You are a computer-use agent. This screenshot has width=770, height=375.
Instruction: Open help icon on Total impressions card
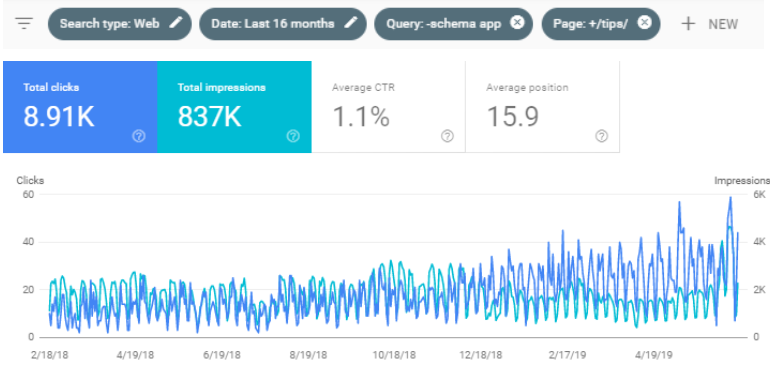(x=293, y=136)
